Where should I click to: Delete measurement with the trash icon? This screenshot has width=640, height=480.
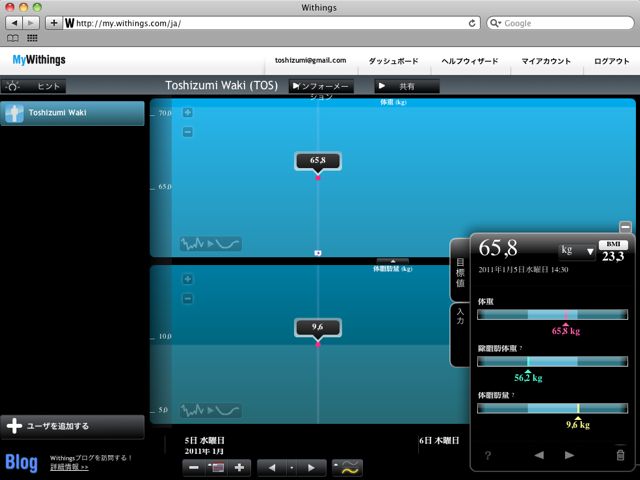620,455
